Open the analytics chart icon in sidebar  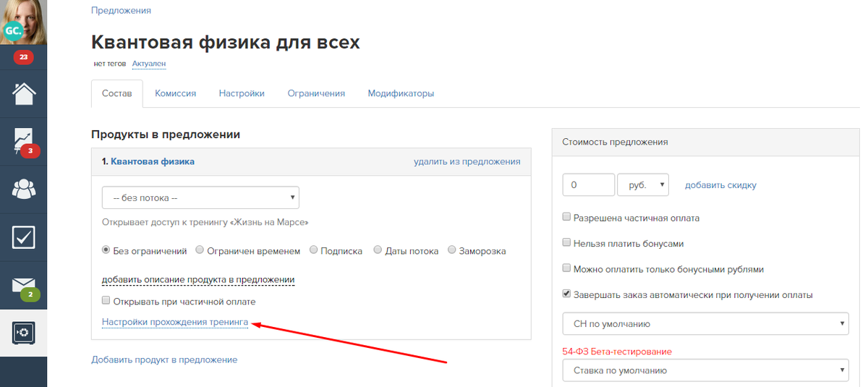[x=24, y=142]
